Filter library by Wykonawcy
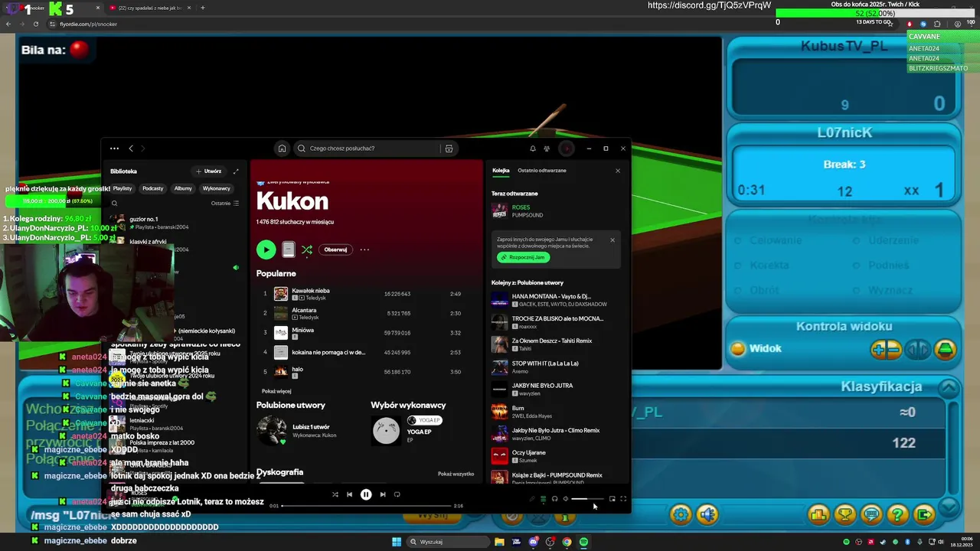Screen dimensions: 980x551 click(x=217, y=188)
